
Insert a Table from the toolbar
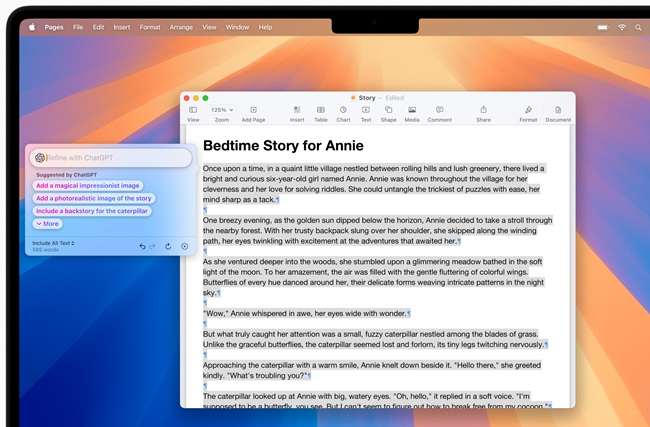(321, 110)
